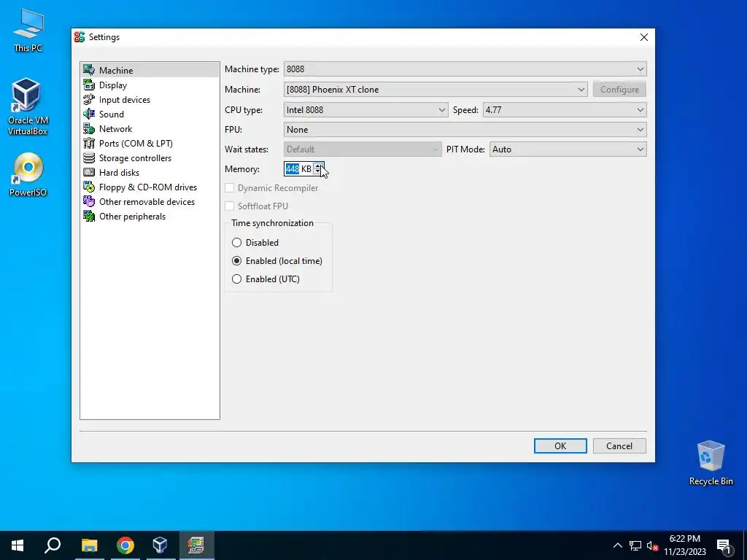
Task: Open the CPU Speed dropdown
Action: coord(565,110)
